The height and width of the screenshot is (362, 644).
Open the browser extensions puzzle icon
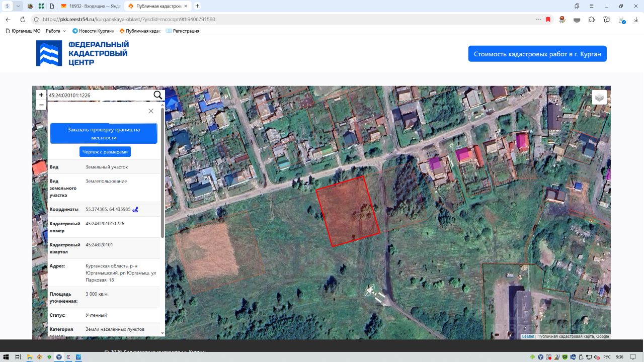(592, 19)
